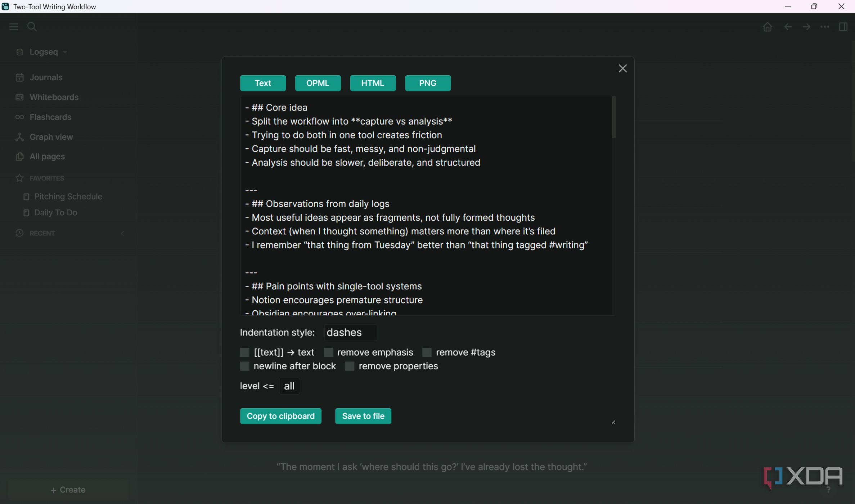Screen dimensions: 855x504
Task: Enable the newline after block checkbox
Action: coord(244,366)
